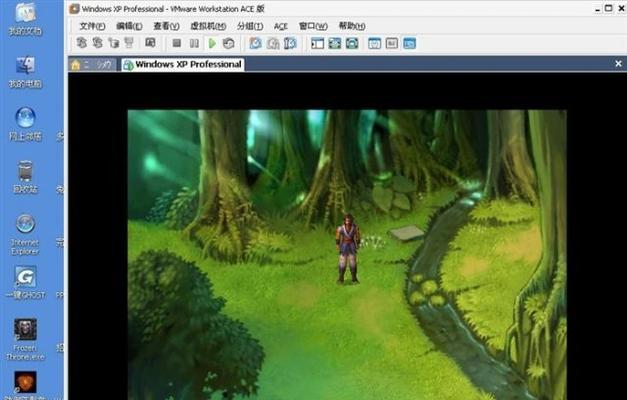
Task: Select the Windows XP Professional tab
Action: (x=183, y=64)
